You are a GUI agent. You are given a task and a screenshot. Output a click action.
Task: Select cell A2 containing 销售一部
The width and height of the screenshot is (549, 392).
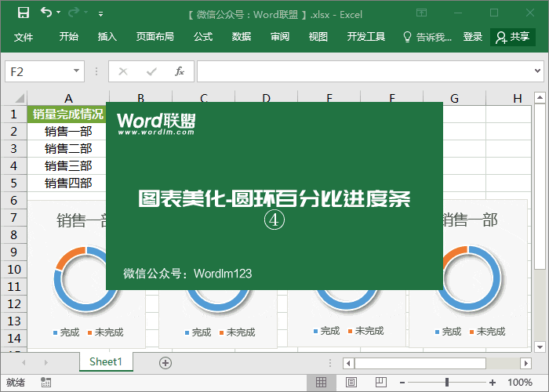[x=68, y=131]
